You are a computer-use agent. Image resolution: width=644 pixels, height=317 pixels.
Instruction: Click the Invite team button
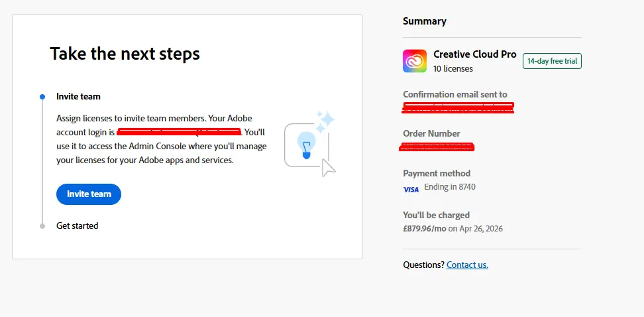tap(89, 194)
